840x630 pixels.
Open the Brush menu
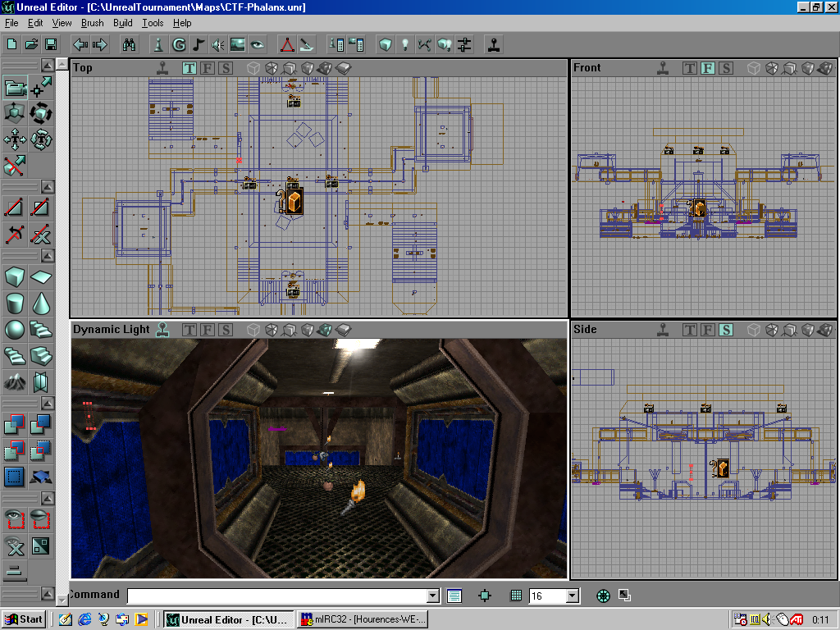[92, 23]
